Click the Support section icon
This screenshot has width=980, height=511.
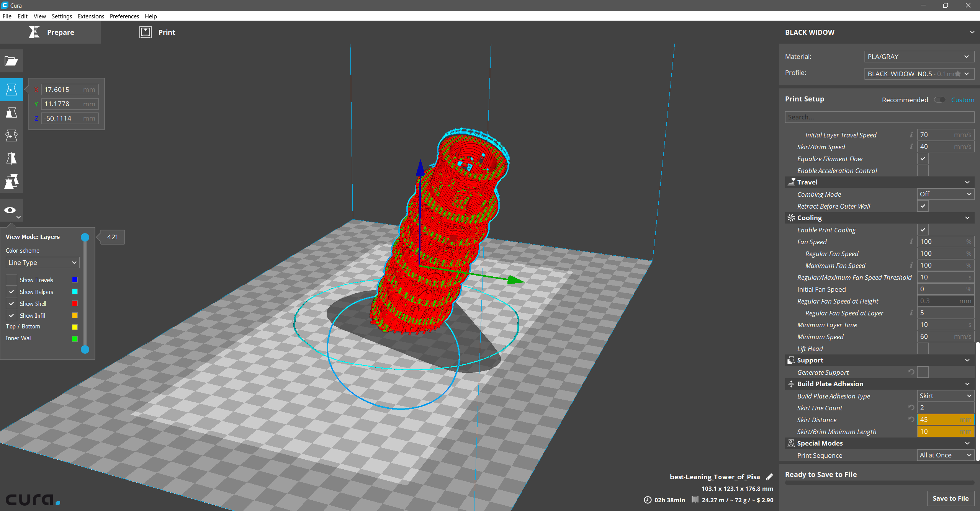pos(791,360)
